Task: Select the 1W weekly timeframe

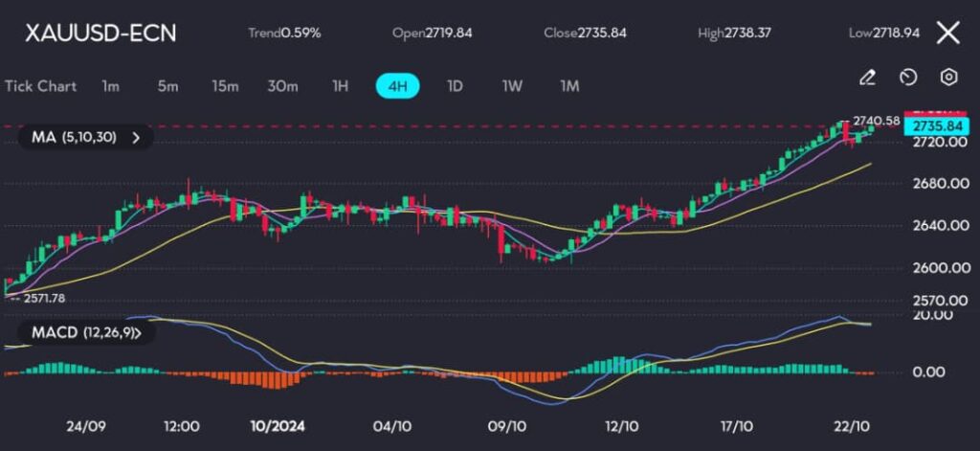Action: click(512, 86)
